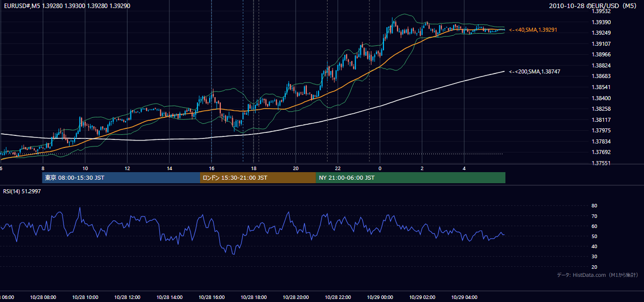Image resolution: width=644 pixels, height=302 pixels.
Task: Click hour label 16 on chart axis
Action: [212, 168]
